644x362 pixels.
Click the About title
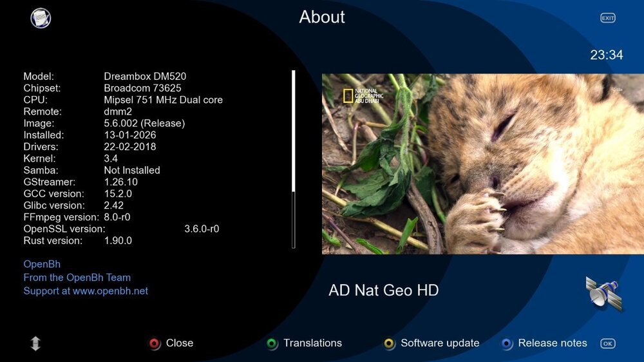click(x=322, y=17)
